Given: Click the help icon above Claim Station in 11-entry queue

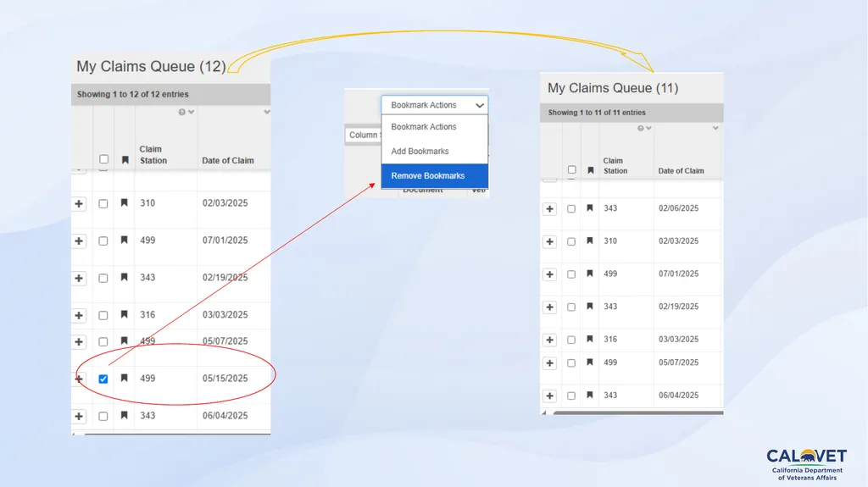Looking at the screenshot, I should (x=641, y=128).
